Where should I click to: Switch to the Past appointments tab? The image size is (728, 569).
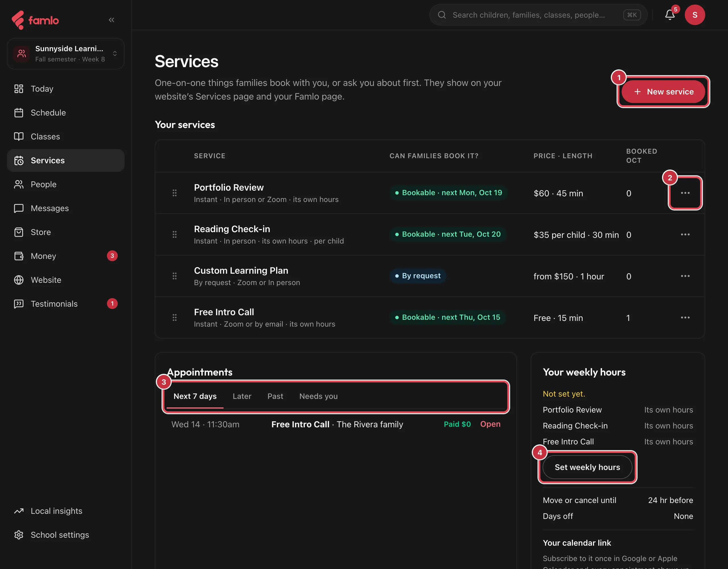275,396
